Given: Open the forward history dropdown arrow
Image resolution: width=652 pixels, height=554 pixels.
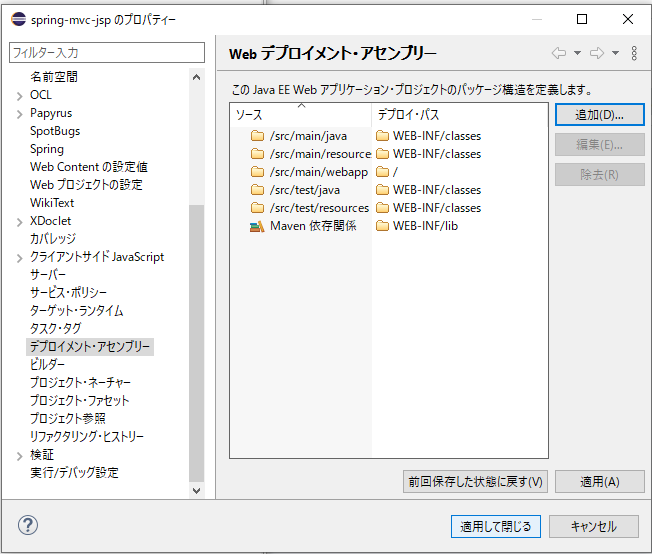Looking at the screenshot, I should tap(615, 53).
